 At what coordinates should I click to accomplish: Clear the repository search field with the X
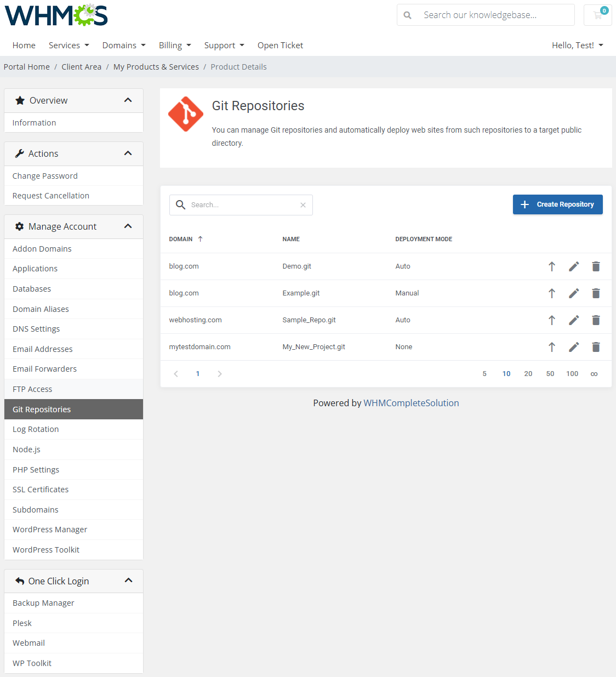pyautogui.click(x=303, y=204)
